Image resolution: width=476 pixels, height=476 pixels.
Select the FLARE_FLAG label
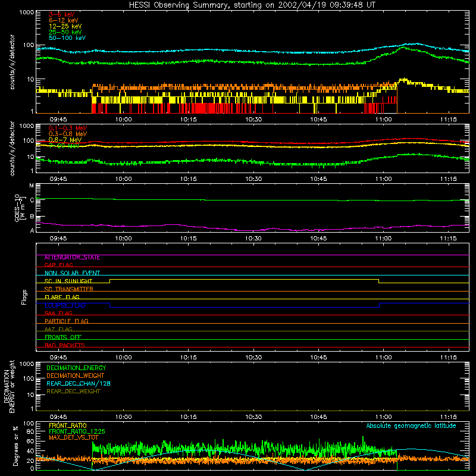click(x=62, y=297)
